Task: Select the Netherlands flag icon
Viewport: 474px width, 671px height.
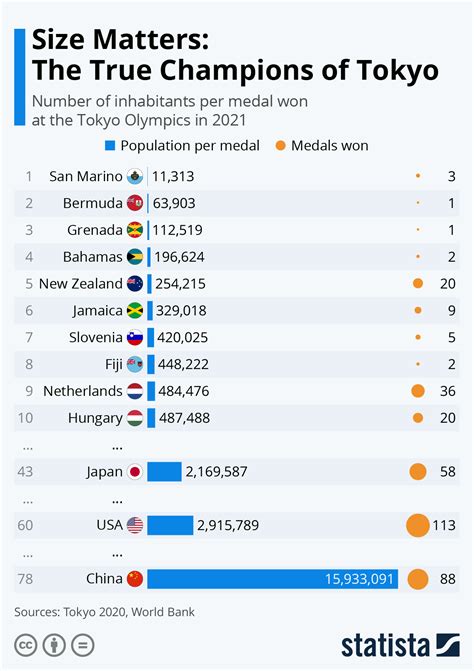Action: click(x=135, y=391)
